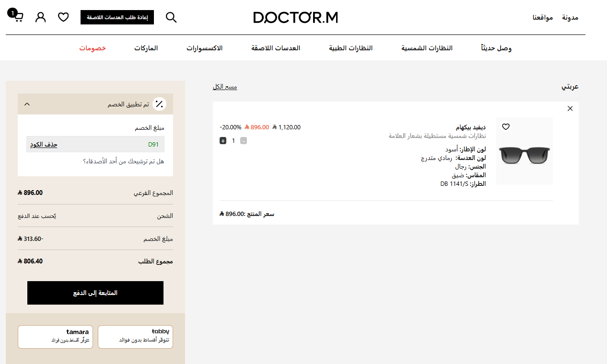607x364 pixels.
Task: Remove the sunglasses item with the X
Action: coord(570,108)
